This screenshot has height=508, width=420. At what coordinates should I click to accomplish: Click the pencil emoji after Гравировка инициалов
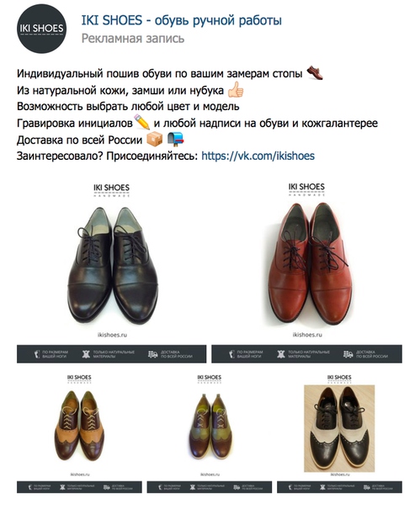tap(141, 122)
